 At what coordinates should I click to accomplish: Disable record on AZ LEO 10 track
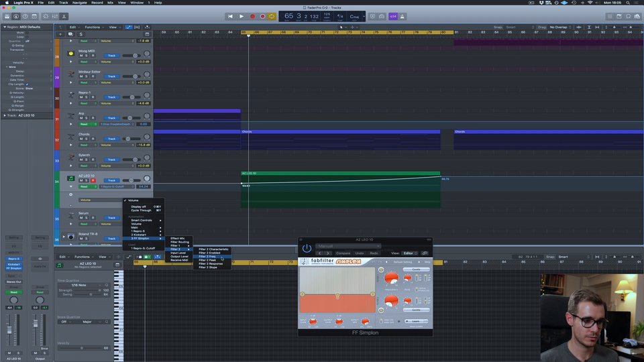pyautogui.click(x=93, y=180)
